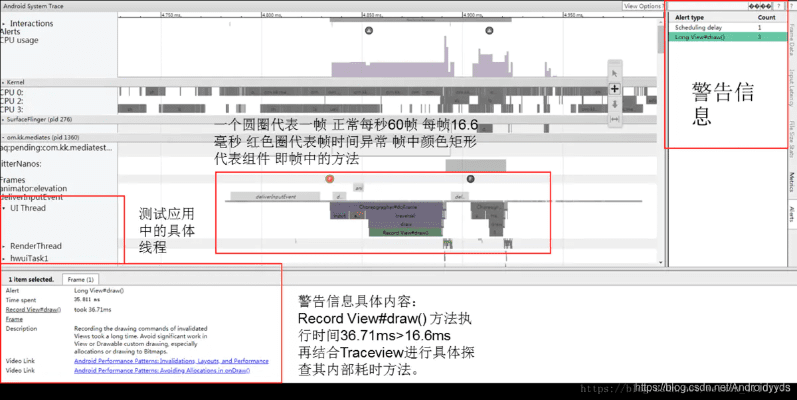Select the Choreographer#doFrame slice

(387, 207)
